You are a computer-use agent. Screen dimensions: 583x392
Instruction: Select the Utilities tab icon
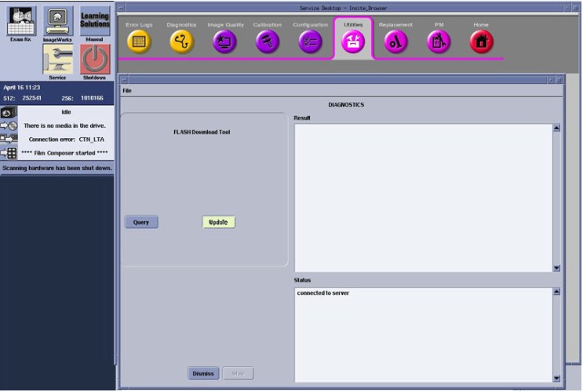[x=352, y=43]
